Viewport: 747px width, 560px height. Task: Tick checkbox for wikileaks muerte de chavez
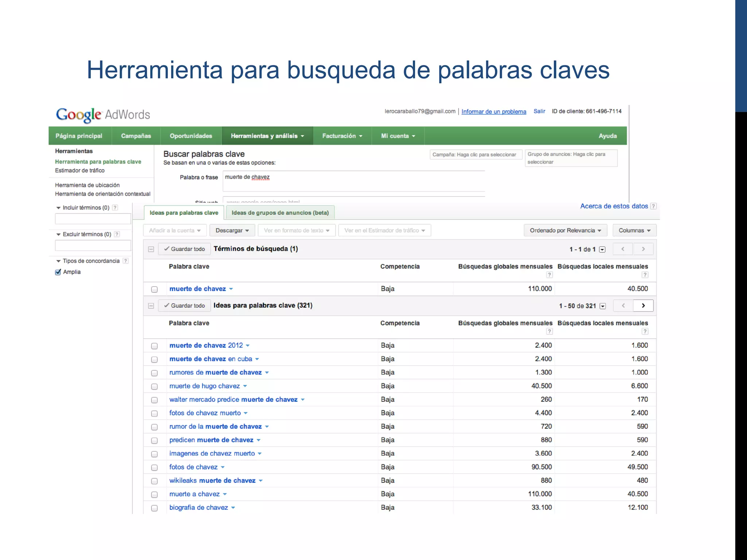click(154, 481)
